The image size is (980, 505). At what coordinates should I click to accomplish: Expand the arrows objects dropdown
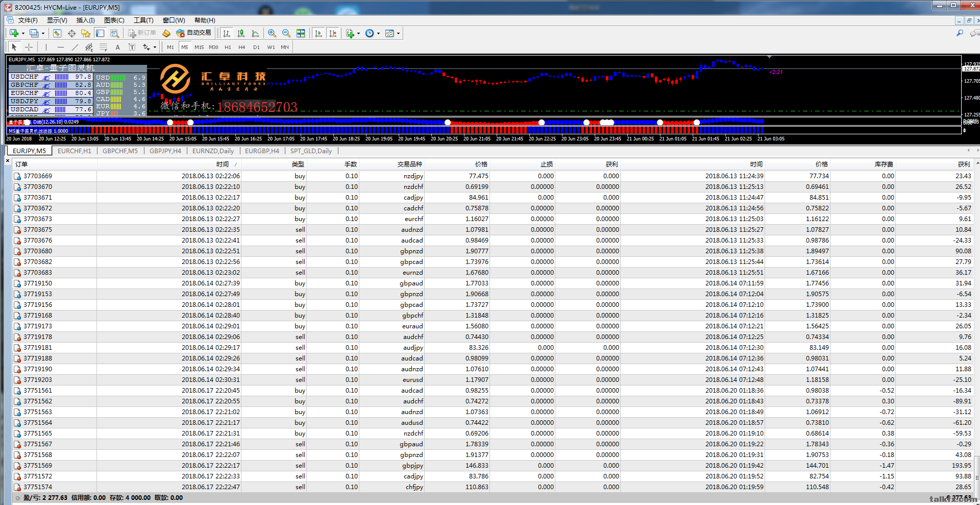(x=155, y=47)
